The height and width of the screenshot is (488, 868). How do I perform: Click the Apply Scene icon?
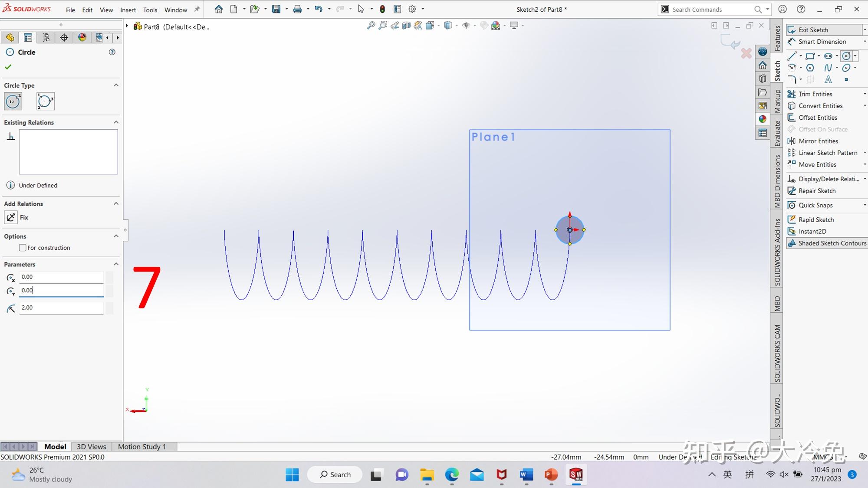pos(496,26)
